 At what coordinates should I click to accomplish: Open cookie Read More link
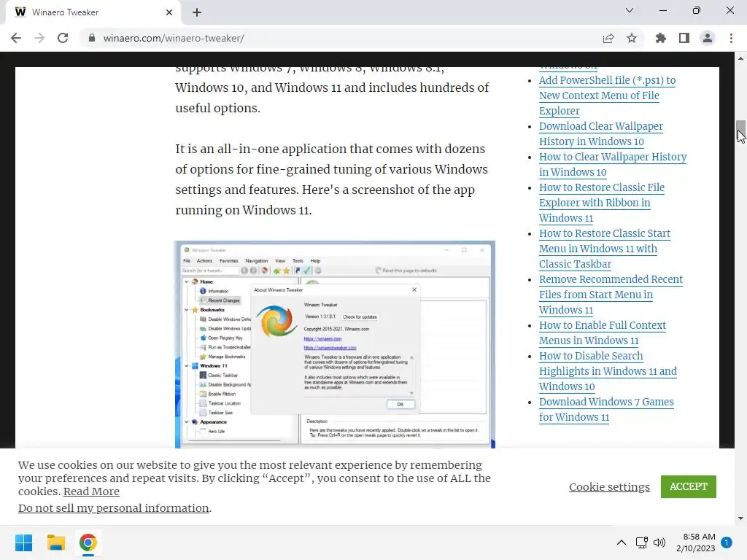[x=91, y=491]
